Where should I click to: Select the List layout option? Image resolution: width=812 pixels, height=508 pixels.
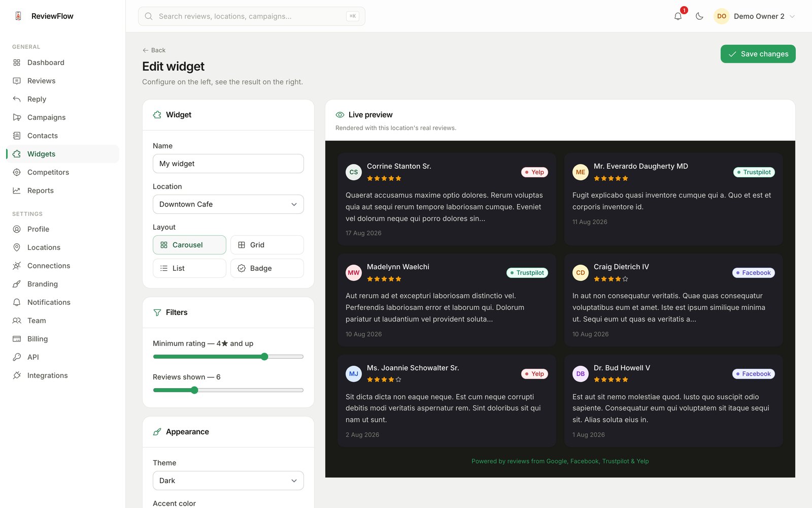[x=189, y=268]
